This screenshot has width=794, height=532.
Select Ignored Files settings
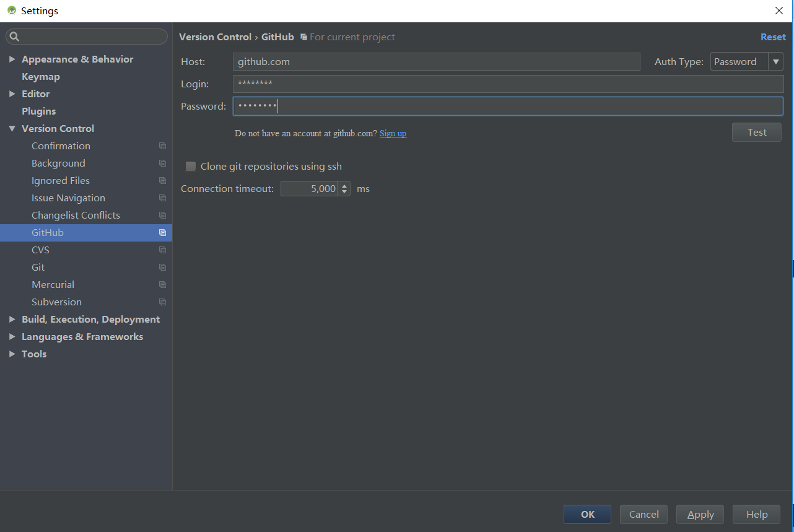[61, 181]
